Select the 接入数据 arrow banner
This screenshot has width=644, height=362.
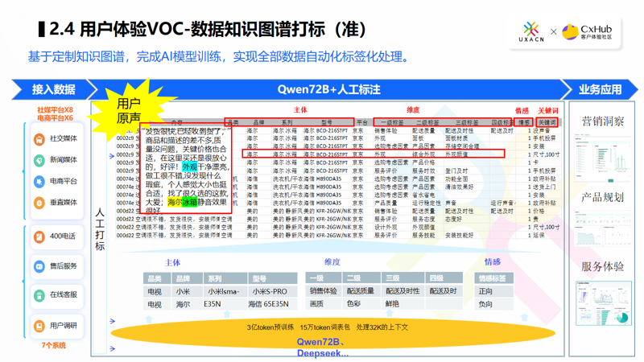coord(54,89)
